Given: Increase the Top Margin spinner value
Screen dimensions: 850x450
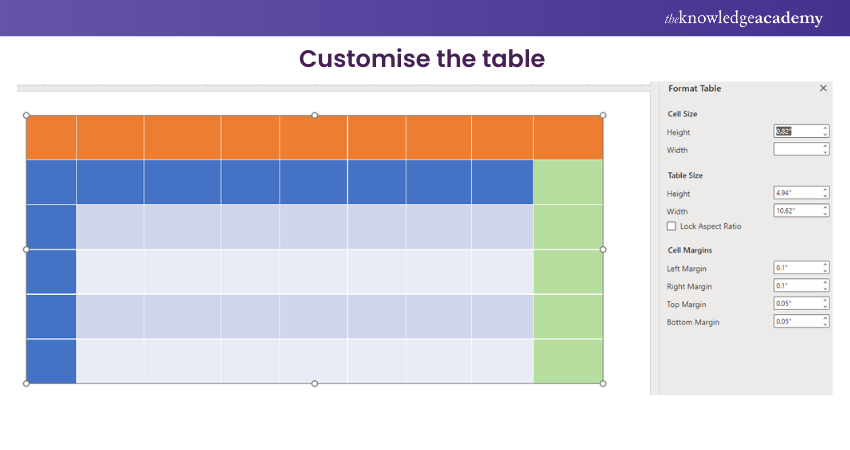Looking at the screenshot, I should [825, 301].
